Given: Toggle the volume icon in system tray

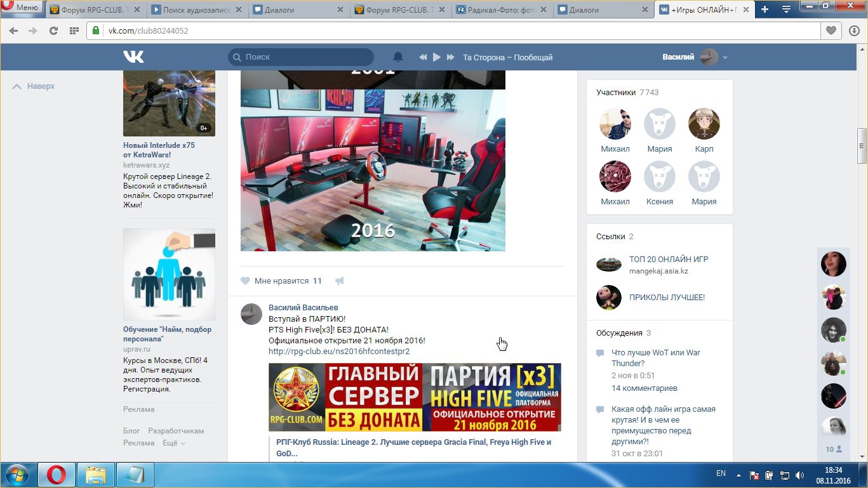Looking at the screenshot, I should click(x=799, y=475).
